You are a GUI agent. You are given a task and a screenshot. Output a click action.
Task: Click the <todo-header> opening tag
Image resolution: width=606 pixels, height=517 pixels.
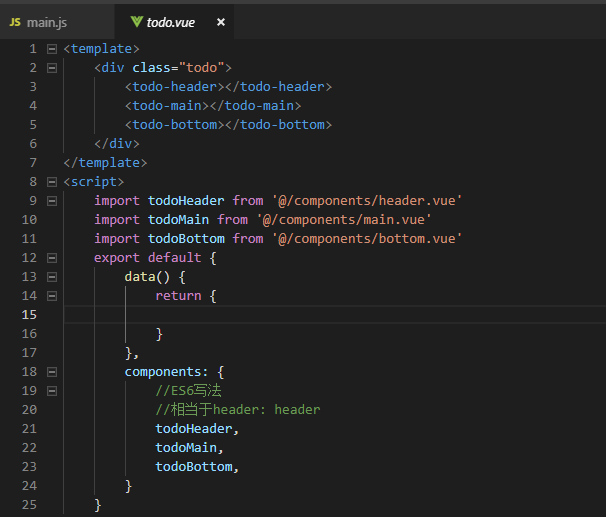[175, 87]
